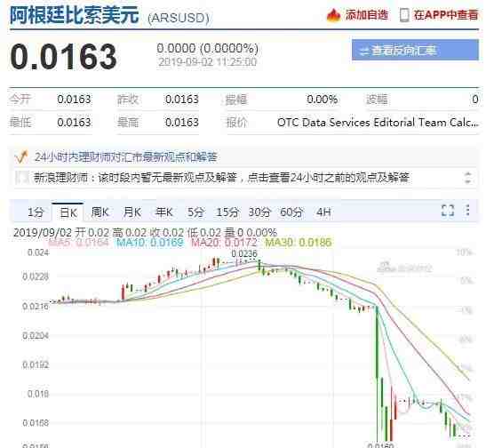Show the 年K yearly chart

pos(163,212)
